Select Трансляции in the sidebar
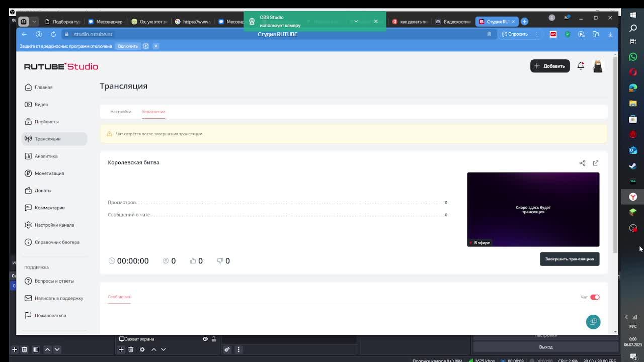This screenshot has height=362, width=644. pos(54,139)
